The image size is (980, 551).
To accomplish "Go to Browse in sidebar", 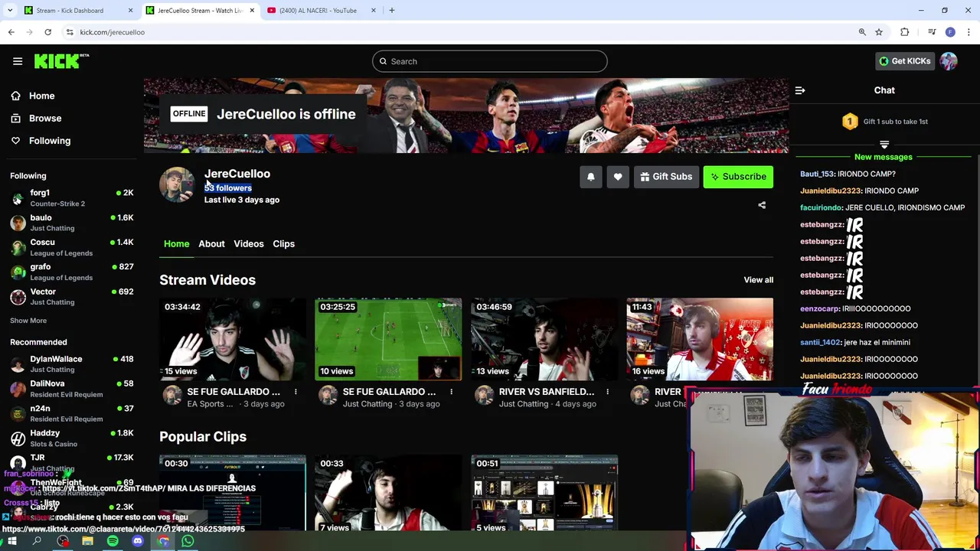I will [x=45, y=119].
